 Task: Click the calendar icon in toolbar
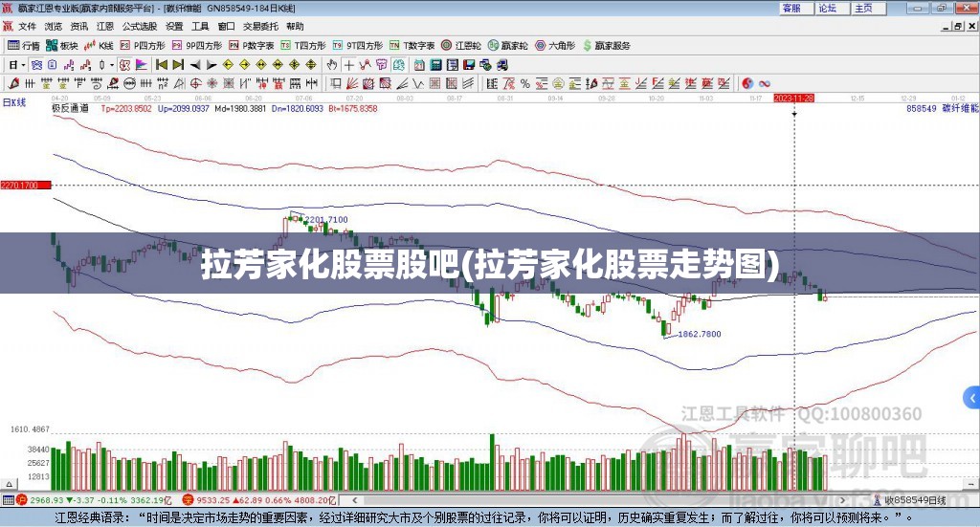coord(419,65)
